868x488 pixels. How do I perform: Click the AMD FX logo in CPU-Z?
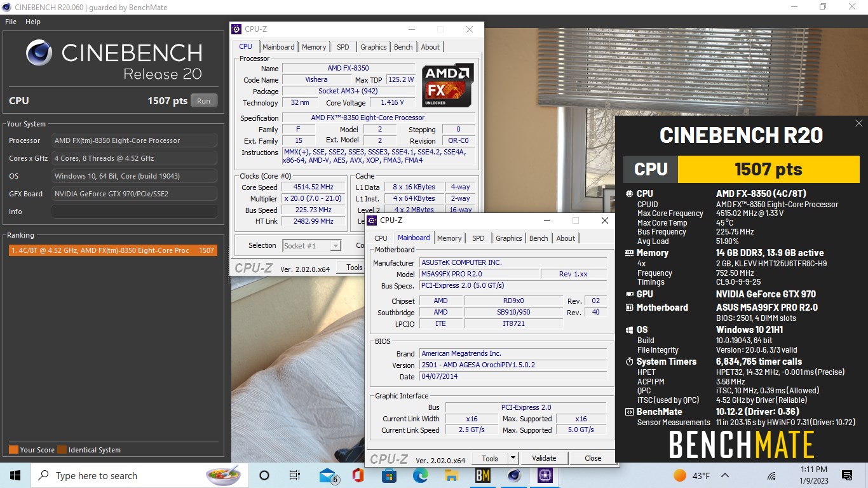448,85
